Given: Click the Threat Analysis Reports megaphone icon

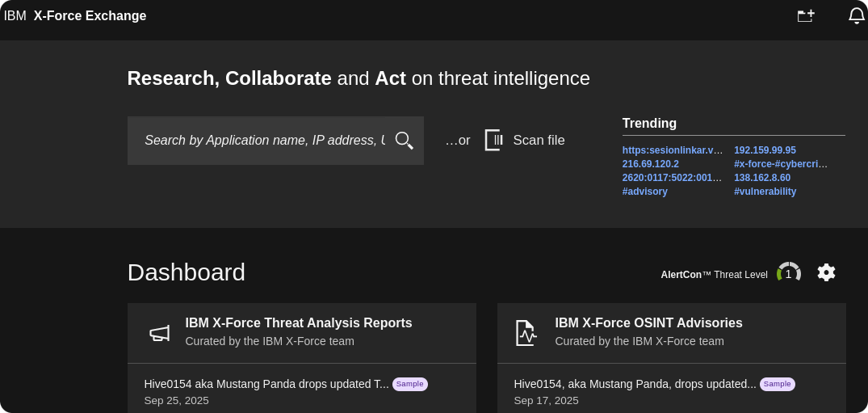Looking at the screenshot, I should [160, 333].
